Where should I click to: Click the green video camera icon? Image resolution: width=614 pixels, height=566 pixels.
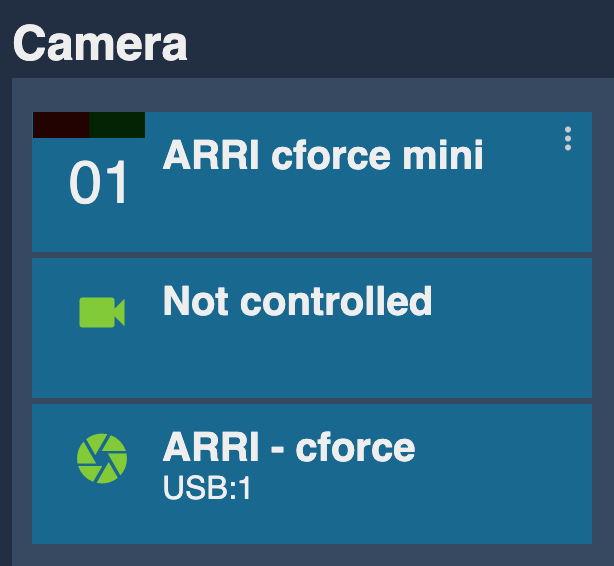click(102, 312)
